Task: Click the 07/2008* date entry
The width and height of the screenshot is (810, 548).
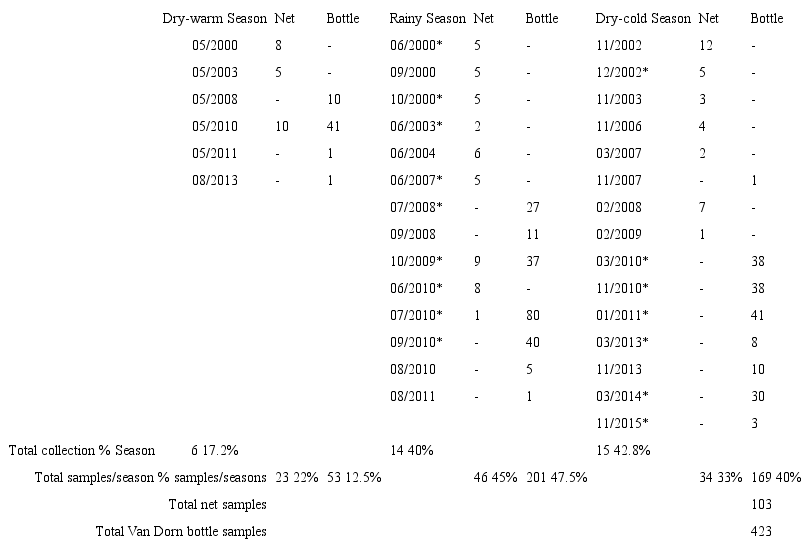Action: coord(415,207)
